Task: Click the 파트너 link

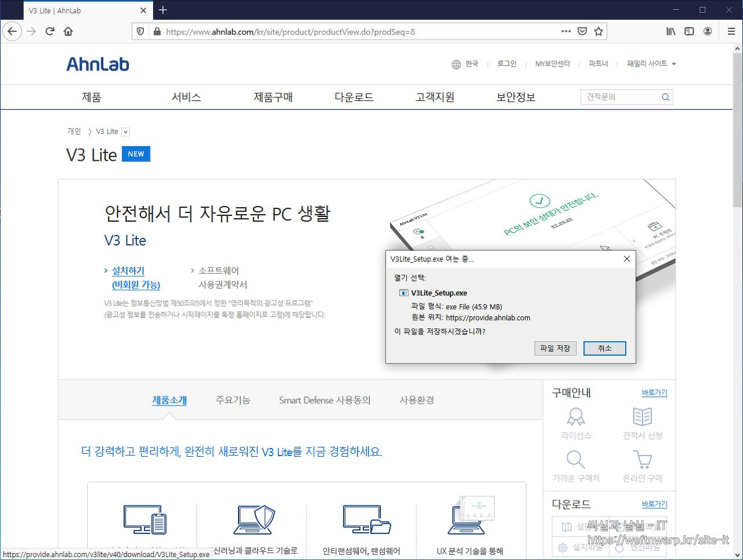Action: tap(598, 64)
